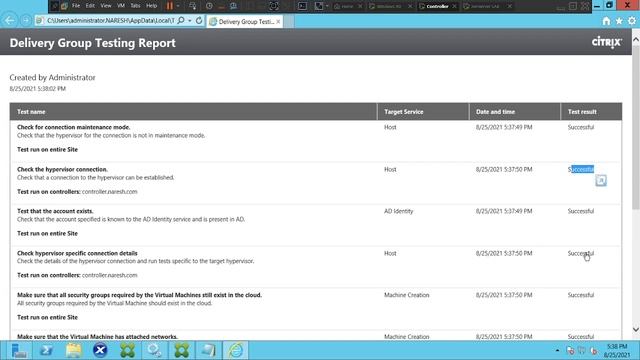The height and width of the screenshot is (360, 640).
Task: Open the second green Citrix taskbar icon
Action: pos(181,350)
